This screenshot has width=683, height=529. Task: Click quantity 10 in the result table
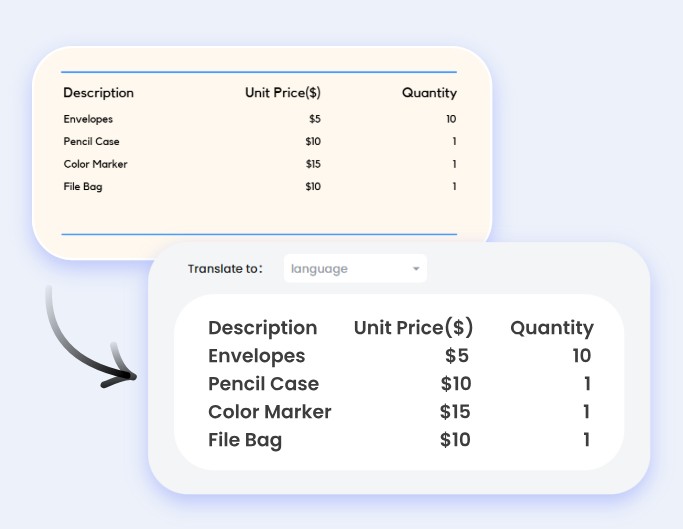[x=582, y=356]
